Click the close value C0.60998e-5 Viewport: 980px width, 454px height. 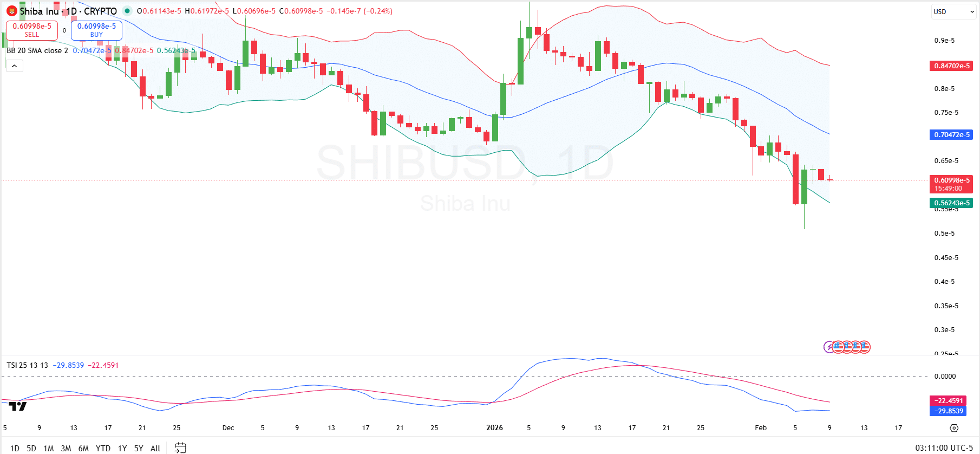(301, 11)
